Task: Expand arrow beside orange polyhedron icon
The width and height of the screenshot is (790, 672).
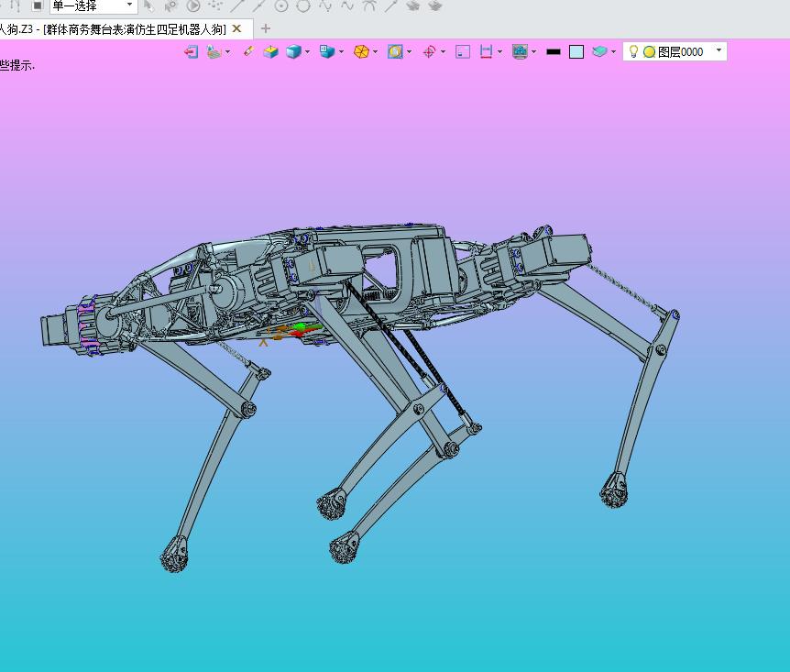Action: coord(376,52)
